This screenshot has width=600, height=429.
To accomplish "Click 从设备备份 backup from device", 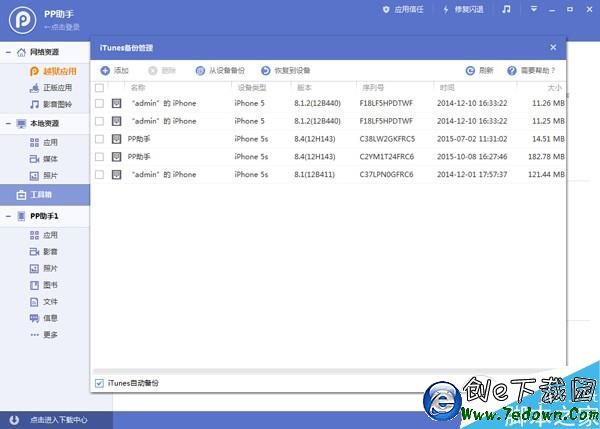I will 220,70.
